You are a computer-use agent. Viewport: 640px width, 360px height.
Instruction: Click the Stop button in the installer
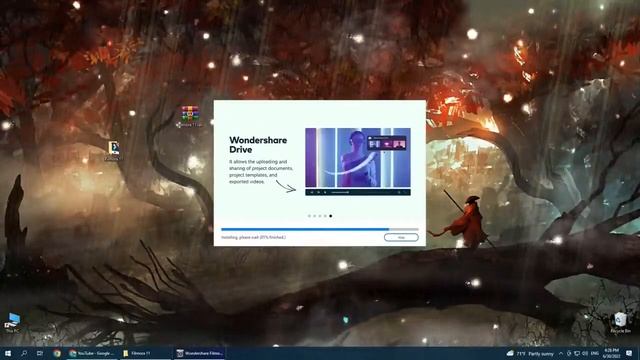401,237
